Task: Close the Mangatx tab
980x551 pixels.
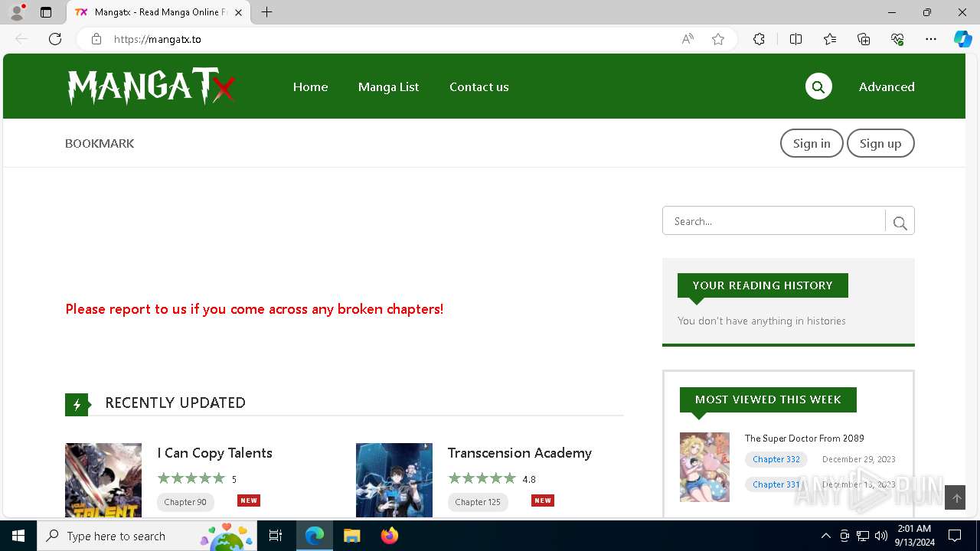Action: 239,12
